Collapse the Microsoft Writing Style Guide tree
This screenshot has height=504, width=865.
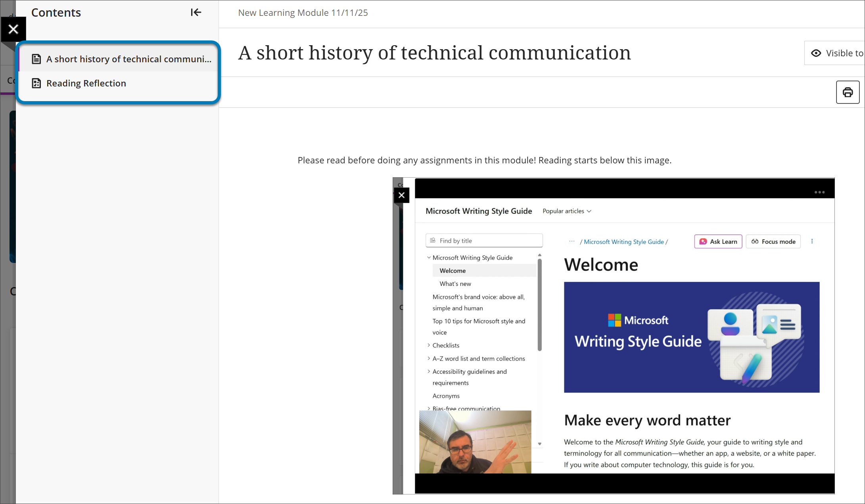click(428, 257)
